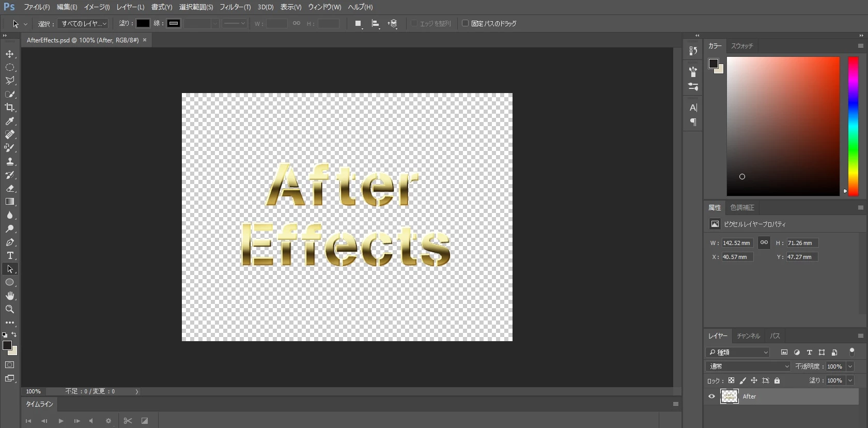Open timeline playback settings gear
Viewport: 868px width, 428px height.
coord(109,421)
